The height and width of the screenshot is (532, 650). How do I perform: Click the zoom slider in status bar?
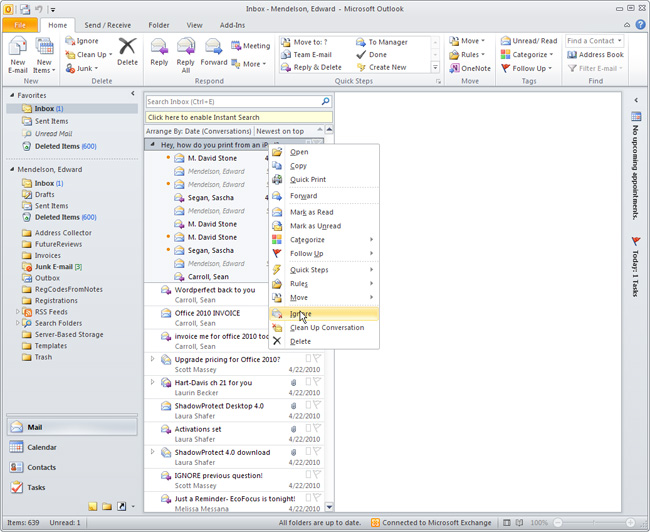coord(594,523)
